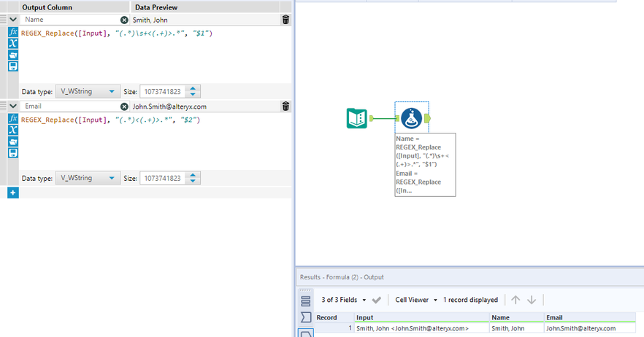
Task: Collapse the Name expression chevron
Action: 13,19
